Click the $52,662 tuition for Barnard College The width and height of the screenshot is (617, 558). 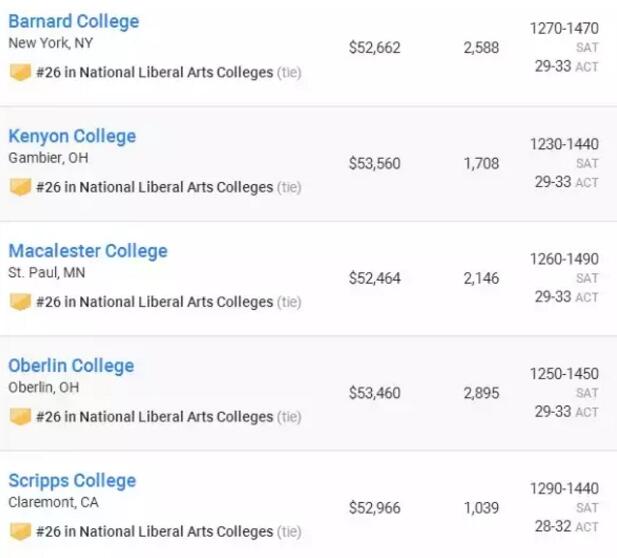coord(375,48)
